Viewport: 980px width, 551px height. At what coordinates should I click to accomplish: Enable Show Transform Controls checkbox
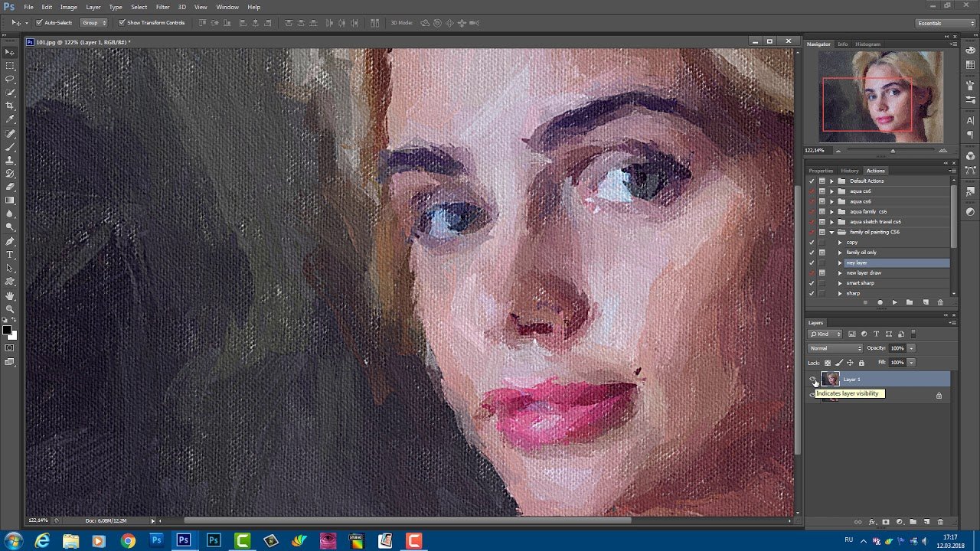click(122, 23)
